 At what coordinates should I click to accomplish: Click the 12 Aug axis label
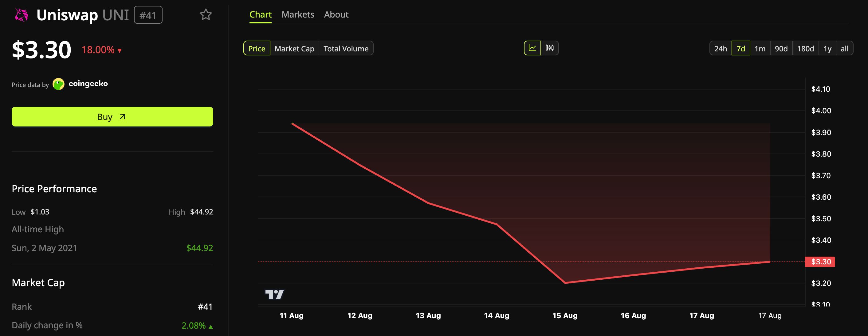(359, 316)
